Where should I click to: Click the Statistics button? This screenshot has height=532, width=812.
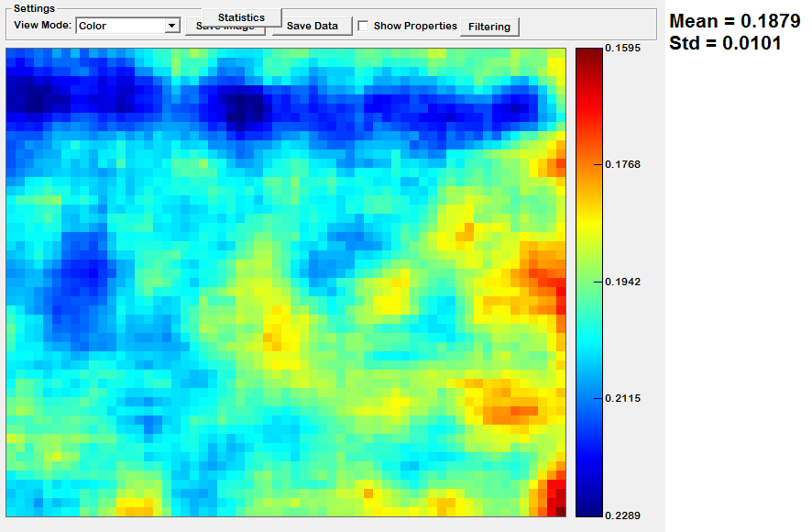(241, 17)
